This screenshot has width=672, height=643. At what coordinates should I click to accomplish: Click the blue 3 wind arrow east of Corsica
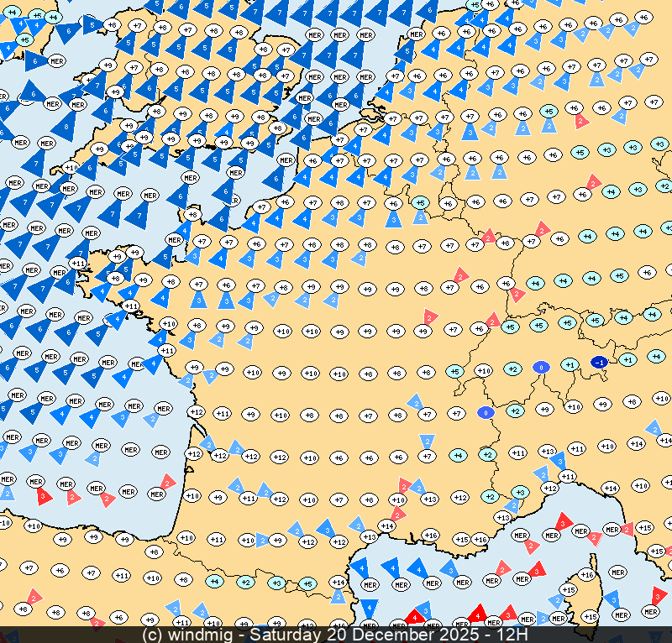[612, 599]
